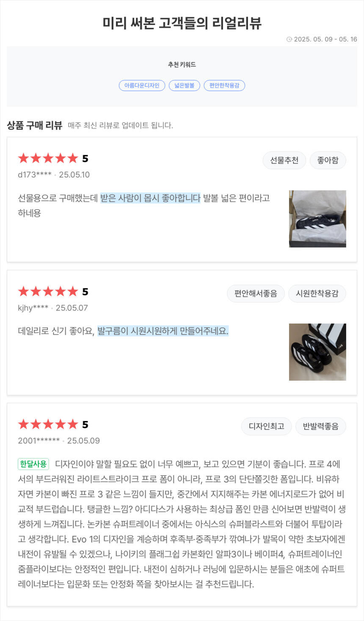Click the 선물추천 review tag

click(x=284, y=160)
